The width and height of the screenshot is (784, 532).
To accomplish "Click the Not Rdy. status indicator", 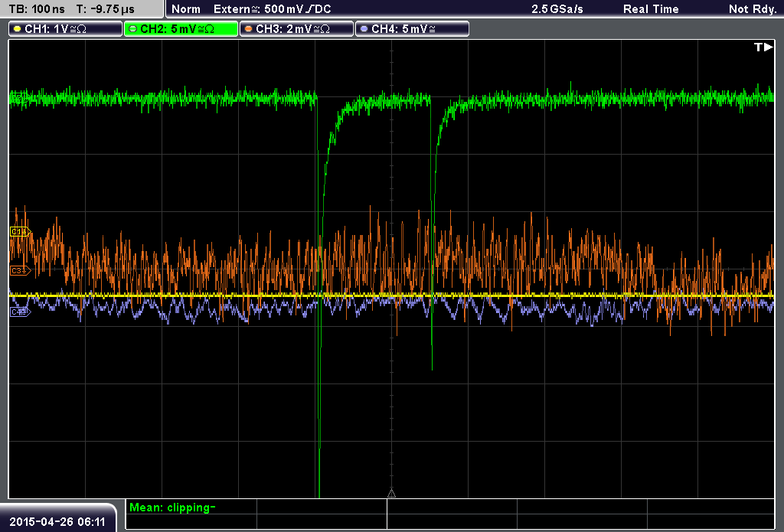I will pos(753,9).
